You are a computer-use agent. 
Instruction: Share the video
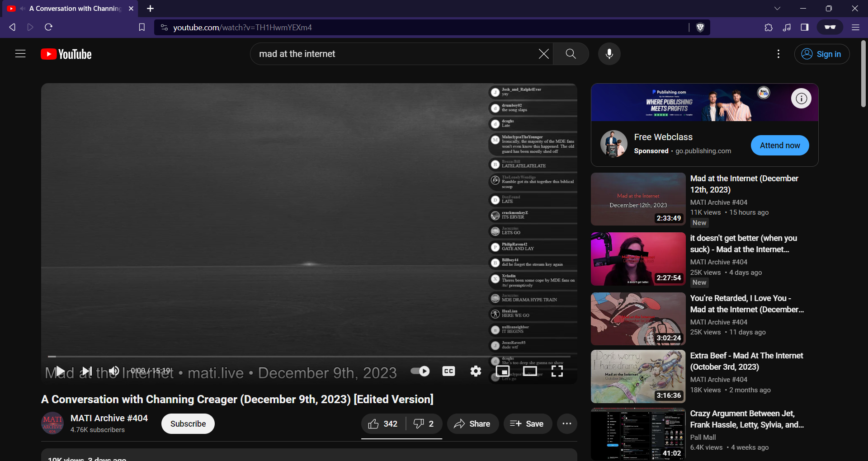pos(473,423)
